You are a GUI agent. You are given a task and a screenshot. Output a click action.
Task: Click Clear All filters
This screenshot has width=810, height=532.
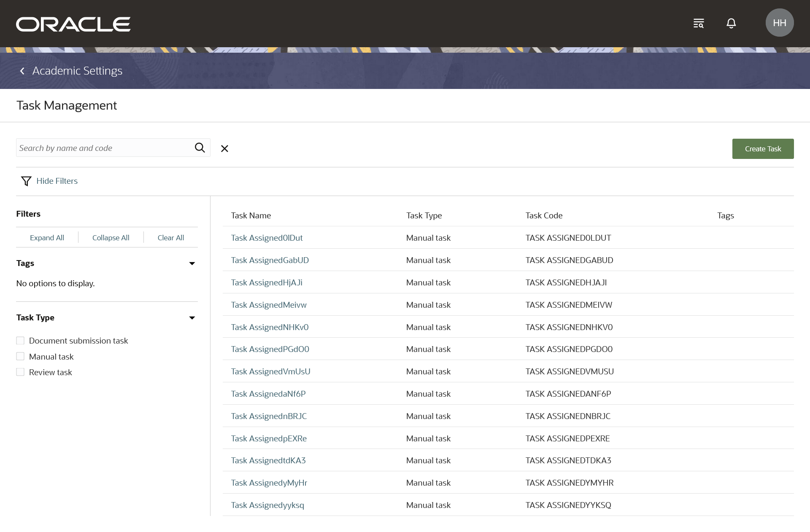pos(170,238)
